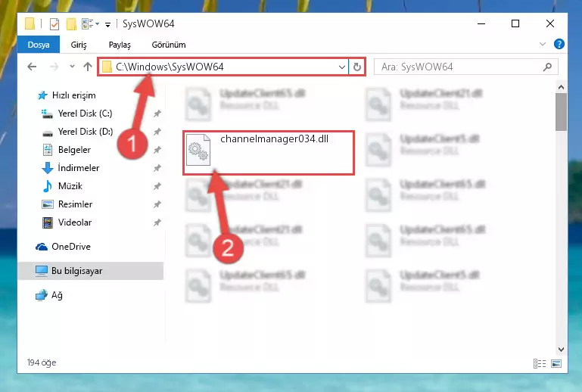Image resolution: width=582 pixels, height=392 pixels.
Task: Switch to the Görünüm ribbon tab
Action: [x=169, y=45]
